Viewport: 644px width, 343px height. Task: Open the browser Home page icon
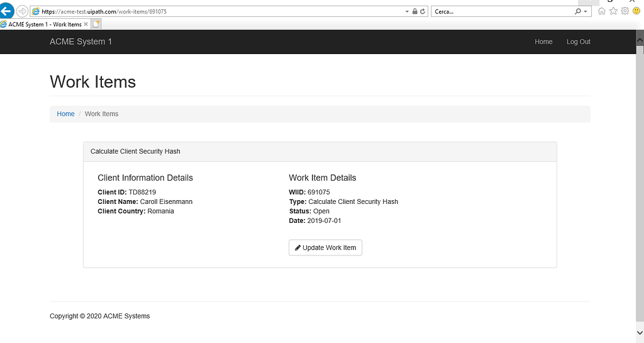[602, 11]
